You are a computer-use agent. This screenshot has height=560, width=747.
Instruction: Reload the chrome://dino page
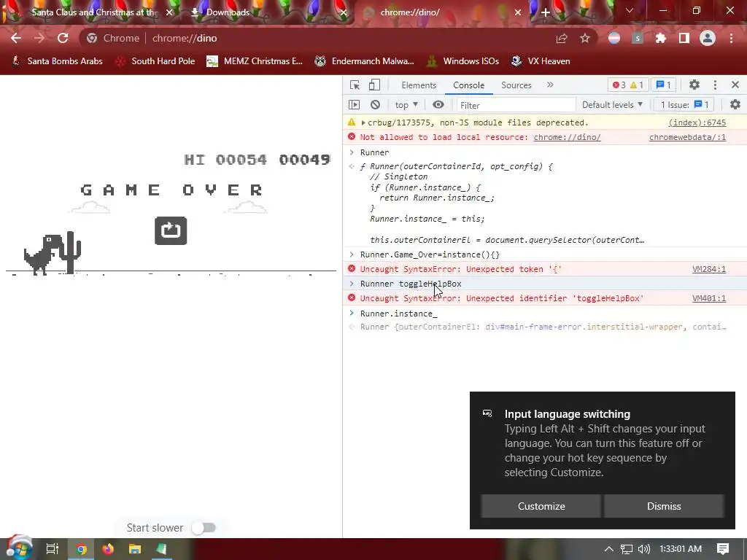63,38
